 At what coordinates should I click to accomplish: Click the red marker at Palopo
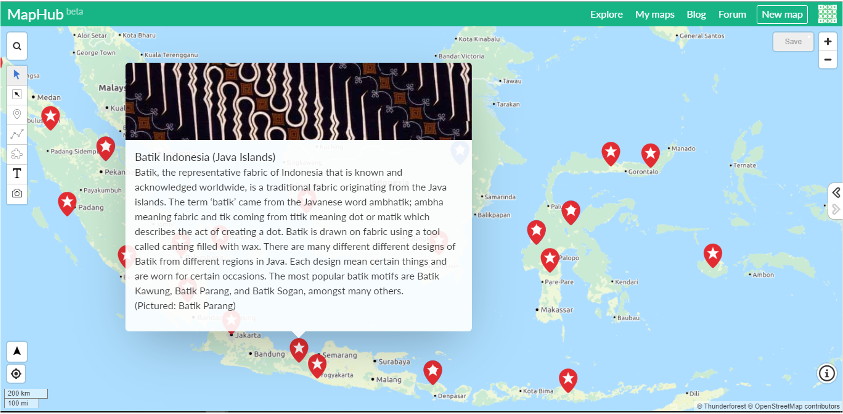coord(549,260)
